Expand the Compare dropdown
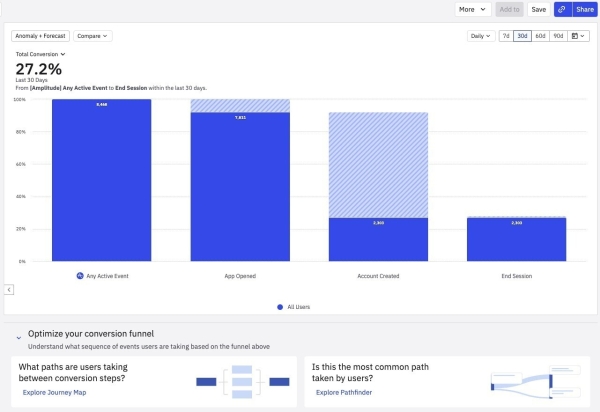600x412 pixels. pos(92,36)
